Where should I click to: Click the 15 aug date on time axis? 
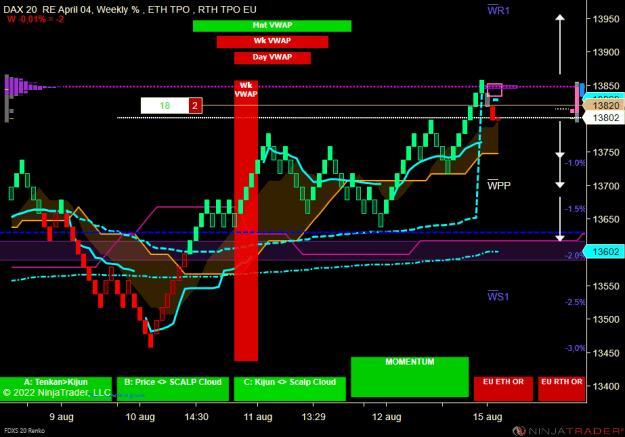point(487,417)
